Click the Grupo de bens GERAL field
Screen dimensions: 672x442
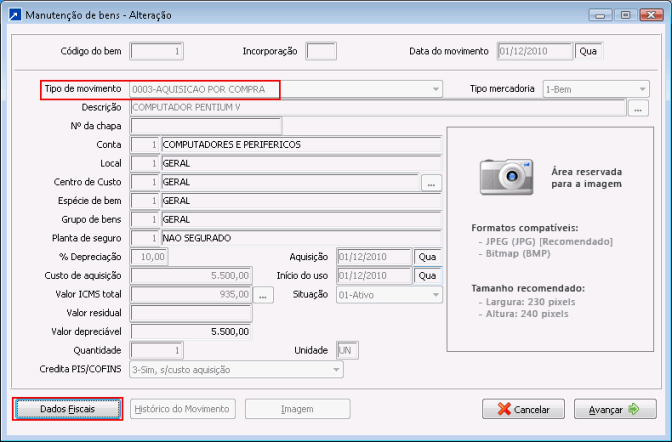coord(301,219)
